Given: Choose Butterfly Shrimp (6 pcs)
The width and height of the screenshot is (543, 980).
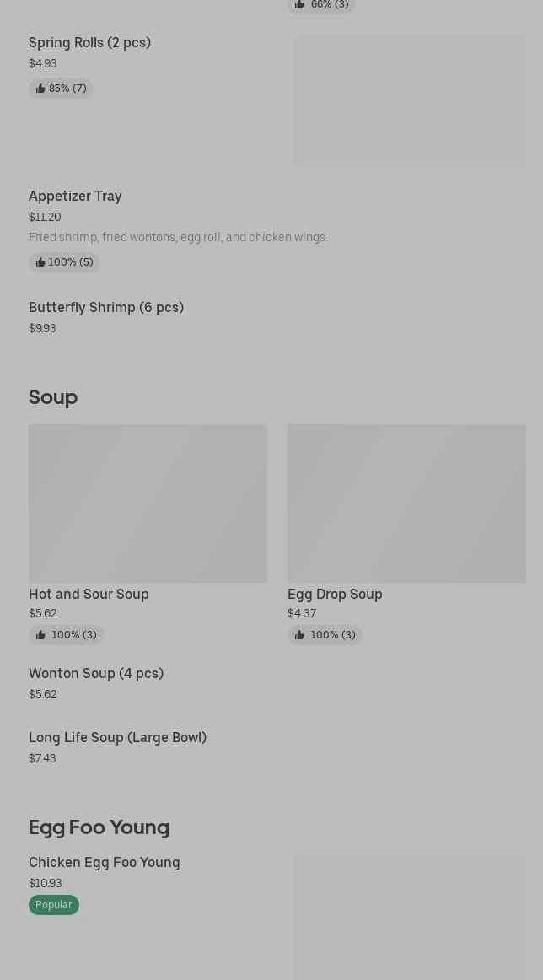Looking at the screenshot, I should pos(106,308).
